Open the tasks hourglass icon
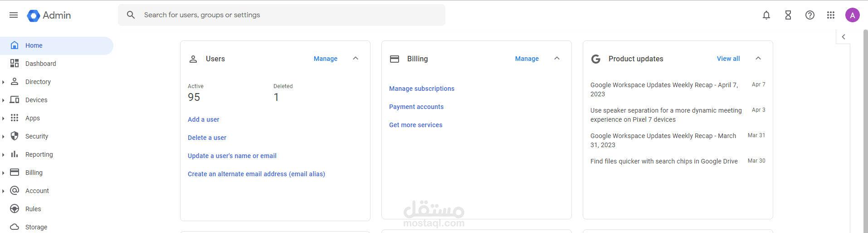Screen dimensions: 868x233 (x=788, y=15)
